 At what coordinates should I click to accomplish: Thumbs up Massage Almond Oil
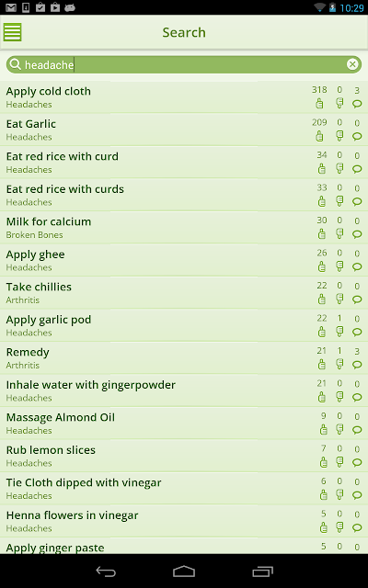pos(323,429)
